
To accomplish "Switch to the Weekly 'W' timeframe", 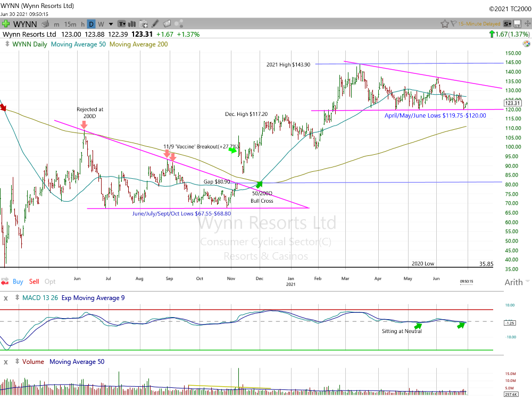I will click(101, 24).
